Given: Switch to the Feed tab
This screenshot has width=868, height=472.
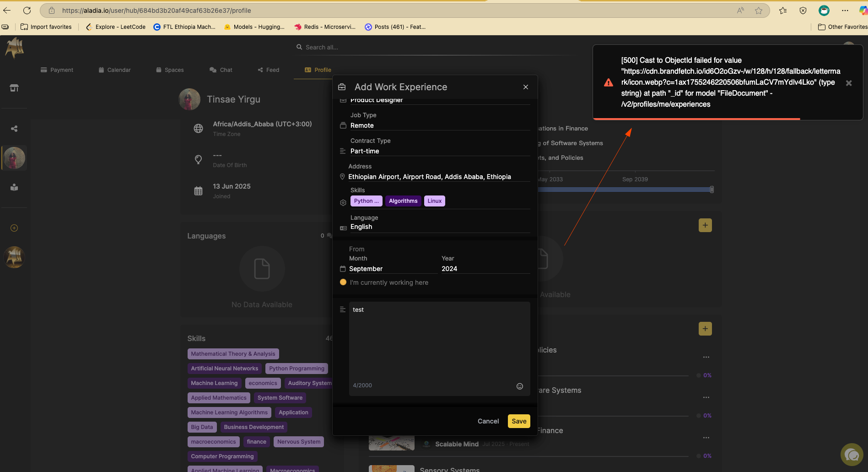Looking at the screenshot, I should (x=268, y=70).
